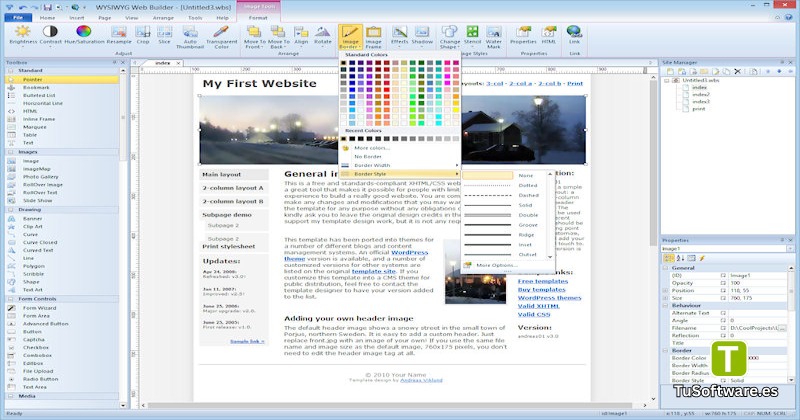Click the Free templates link
Viewport: 800px width, 420px height.
[x=542, y=281]
